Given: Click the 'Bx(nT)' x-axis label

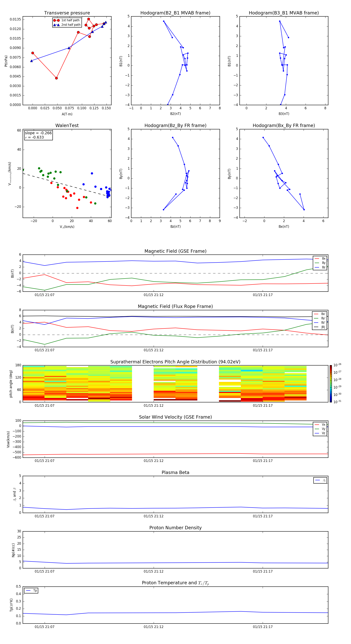Looking at the screenshot, I should point(284,227).
